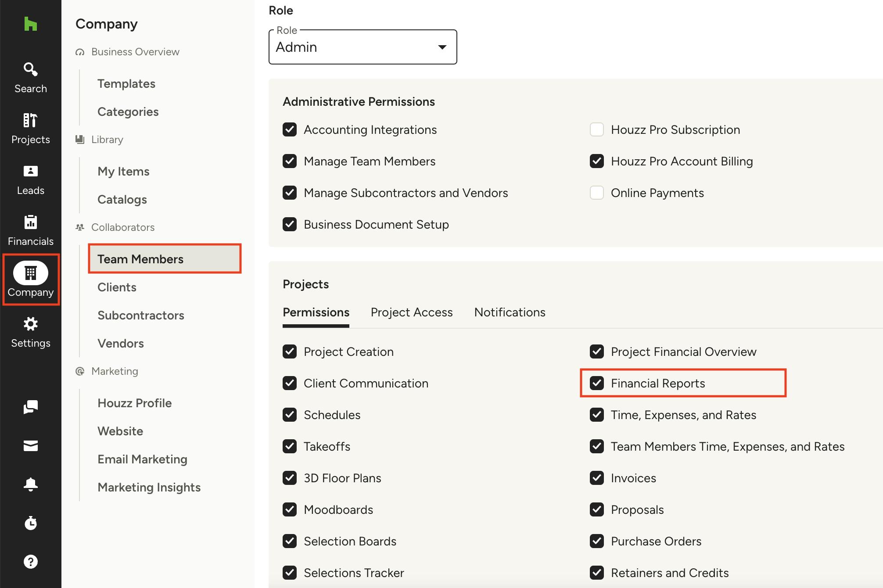
Task: Toggle Houzz Pro Account Billing checkbox
Action: tap(597, 161)
